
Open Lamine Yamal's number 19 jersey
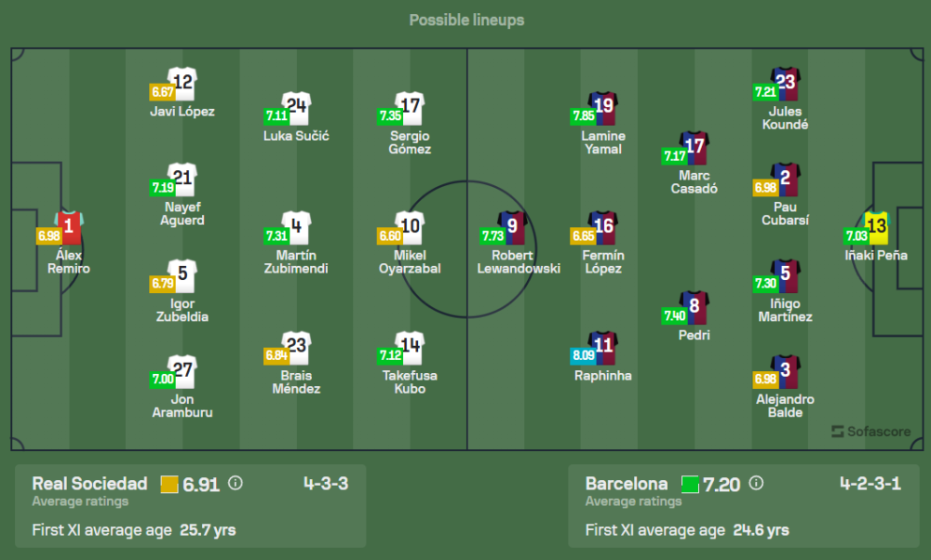[x=603, y=108]
